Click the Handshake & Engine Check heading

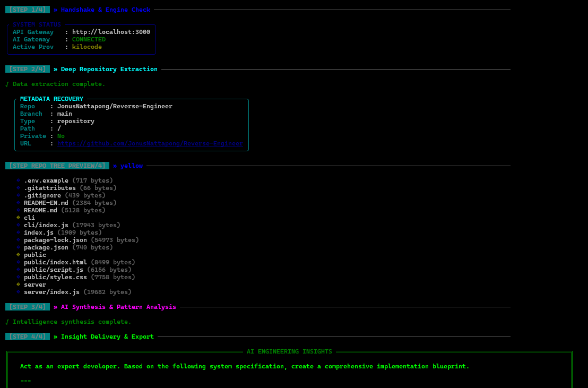coord(106,10)
